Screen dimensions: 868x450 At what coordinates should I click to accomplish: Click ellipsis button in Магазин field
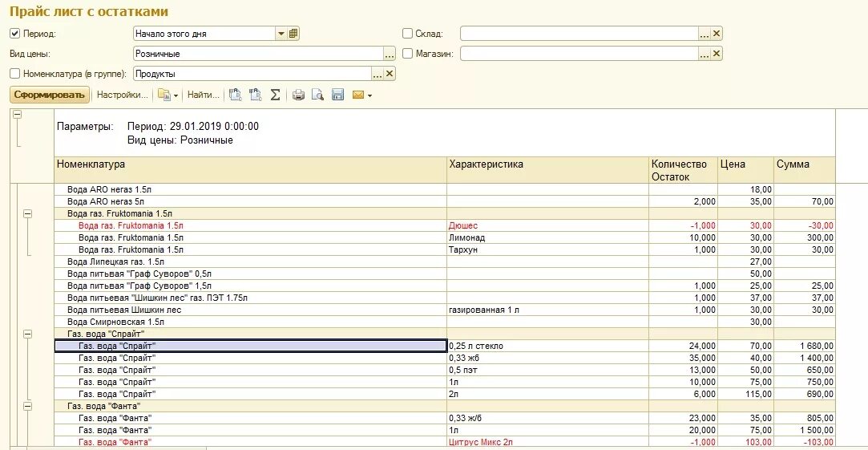[704, 54]
